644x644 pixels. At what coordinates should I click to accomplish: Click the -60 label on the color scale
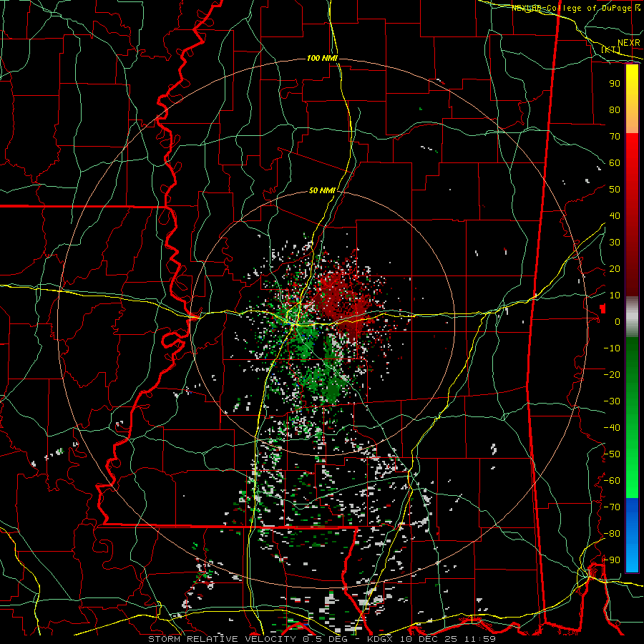[x=612, y=481]
